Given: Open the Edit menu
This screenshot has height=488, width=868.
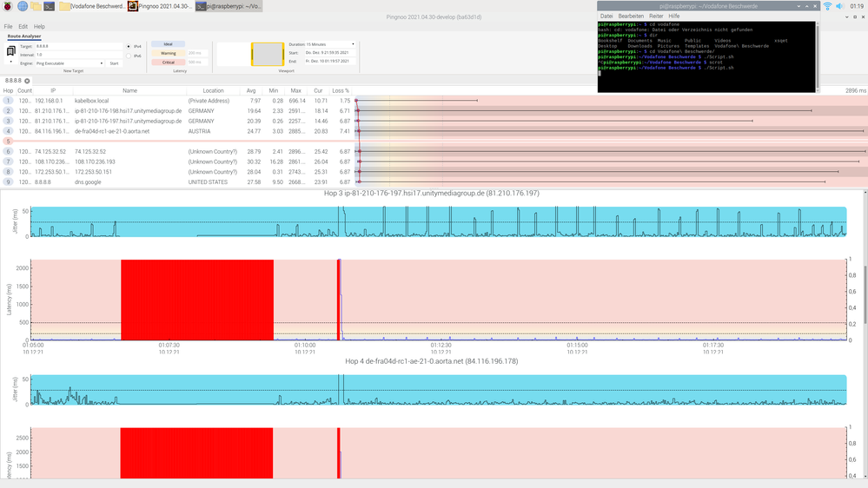Looking at the screenshot, I should (23, 27).
